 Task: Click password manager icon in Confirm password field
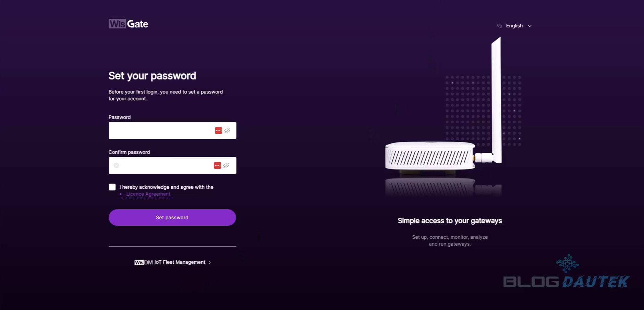pos(217,165)
